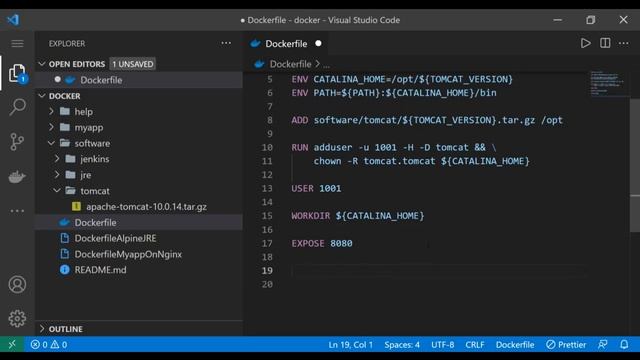Open notifications bell in status bar
Viewport: 640px width, 360px height.
pos(624,344)
